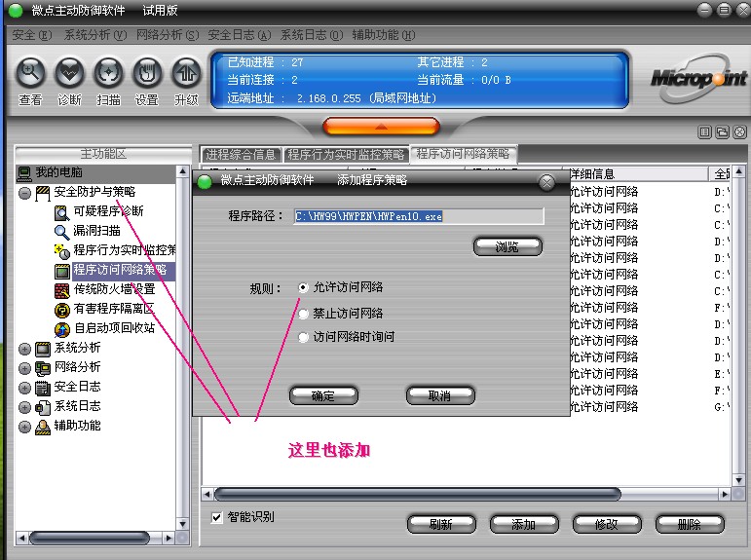The width and height of the screenshot is (751, 560).
Task: Click the 程序行为实时监控 tree icon
Action: click(x=61, y=251)
